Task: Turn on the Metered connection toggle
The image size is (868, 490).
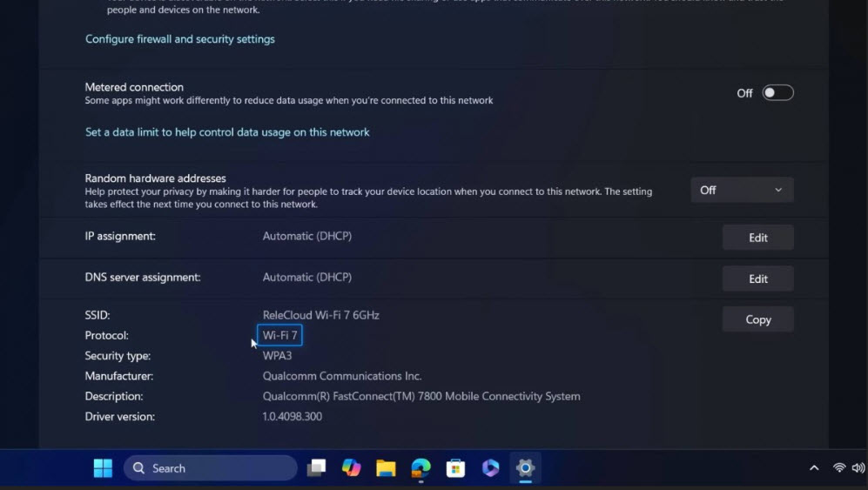Action: tap(777, 93)
